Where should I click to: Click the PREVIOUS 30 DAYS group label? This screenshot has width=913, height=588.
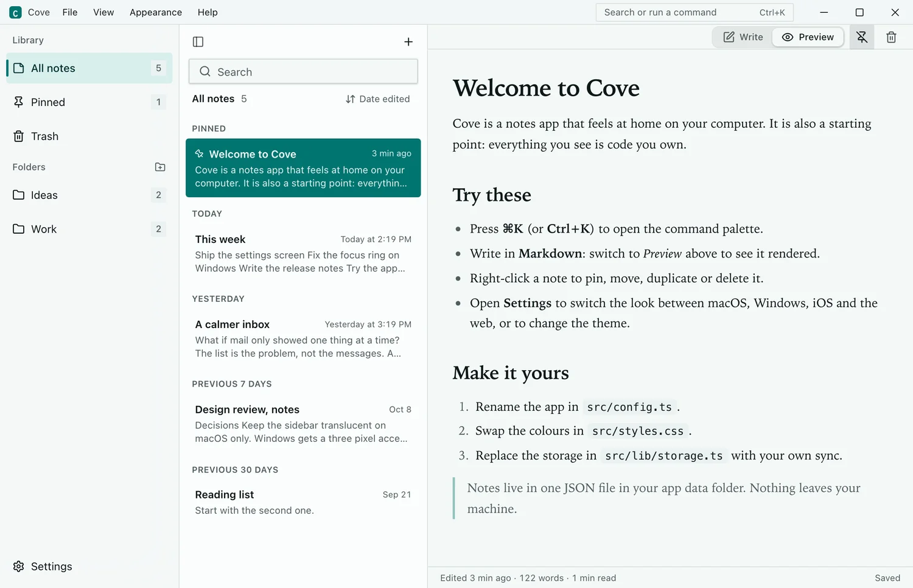[235, 470]
